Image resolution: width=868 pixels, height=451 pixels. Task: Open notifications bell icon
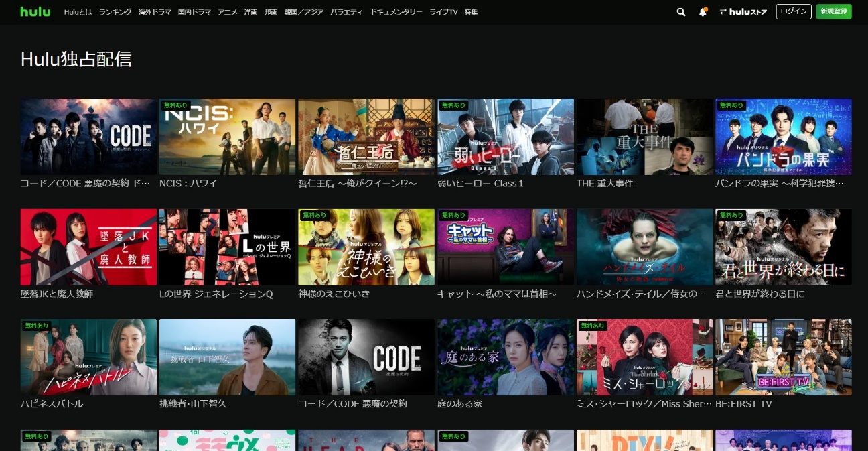(703, 12)
